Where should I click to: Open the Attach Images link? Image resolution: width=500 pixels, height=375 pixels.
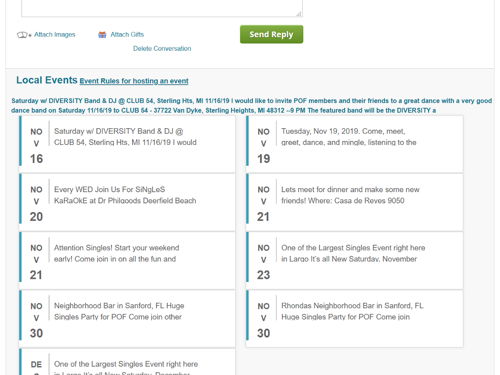click(55, 34)
